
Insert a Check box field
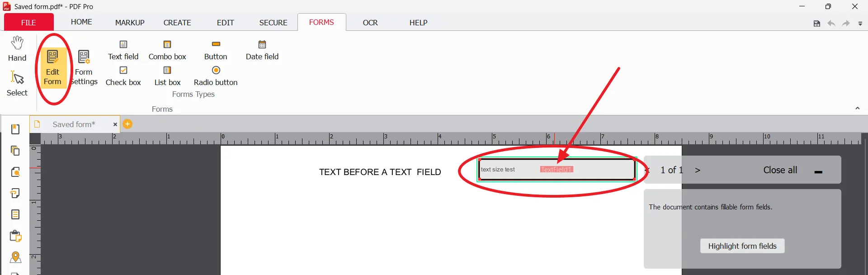123,76
